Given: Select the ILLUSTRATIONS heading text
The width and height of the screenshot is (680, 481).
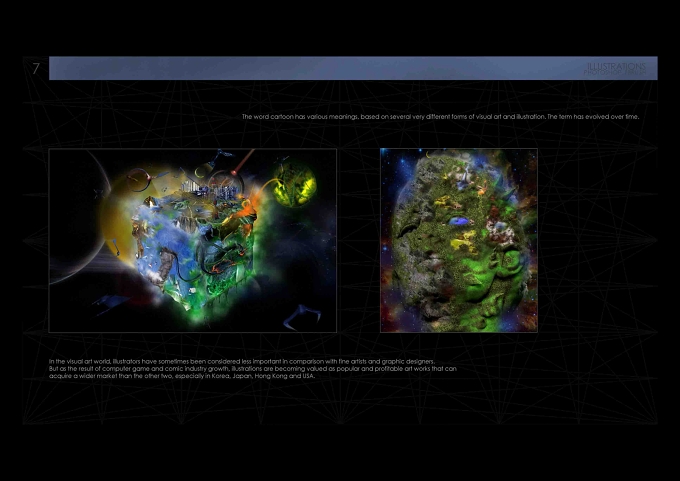Looking at the screenshot, I should pos(616,66).
